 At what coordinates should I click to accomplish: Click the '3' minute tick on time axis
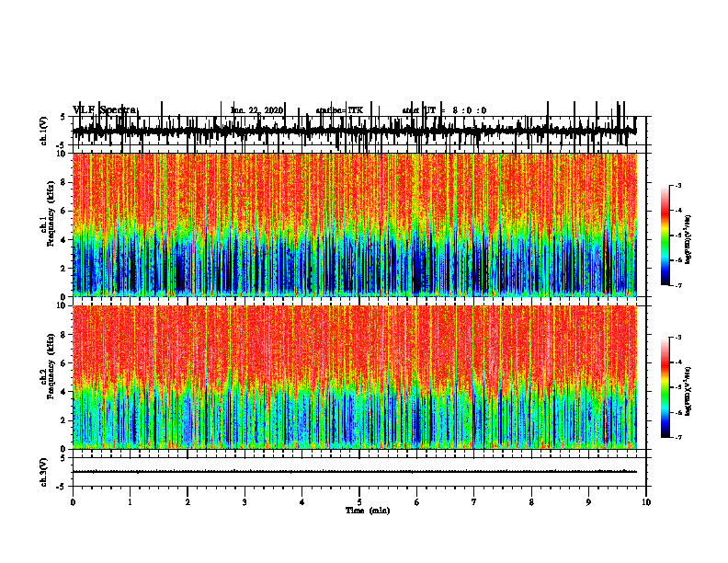[x=245, y=502]
